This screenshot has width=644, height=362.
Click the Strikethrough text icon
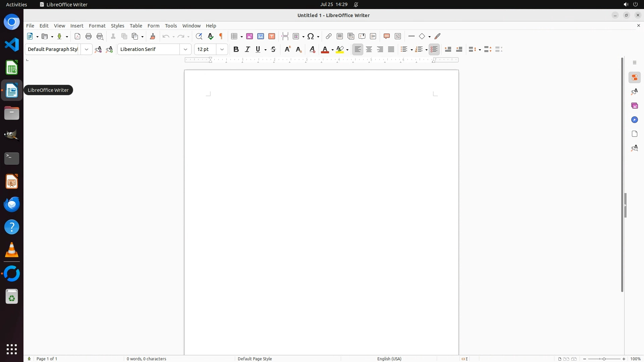click(x=273, y=49)
